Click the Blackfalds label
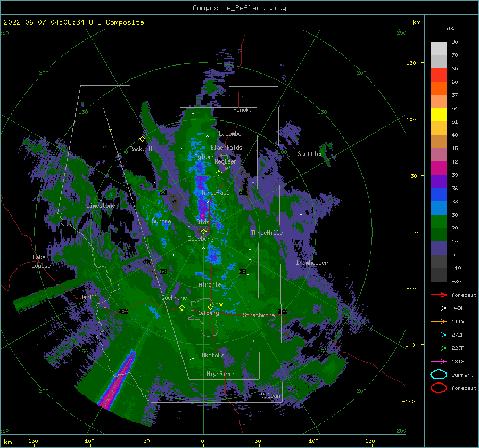The image size is (479, 448). pyautogui.click(x=226, y=148)
